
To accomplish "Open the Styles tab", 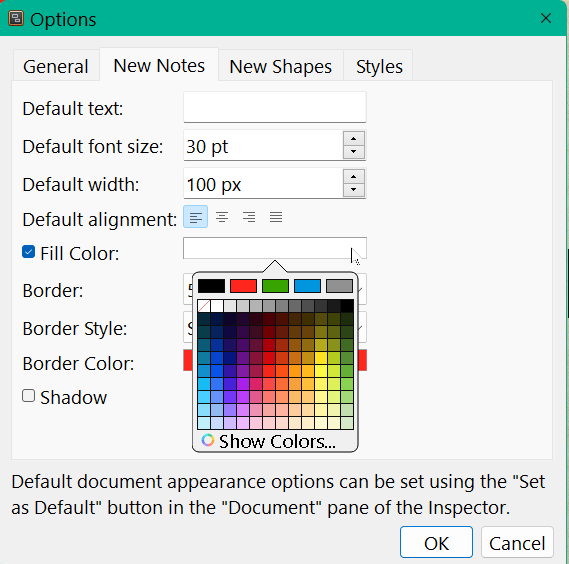I will pos(379,66).
